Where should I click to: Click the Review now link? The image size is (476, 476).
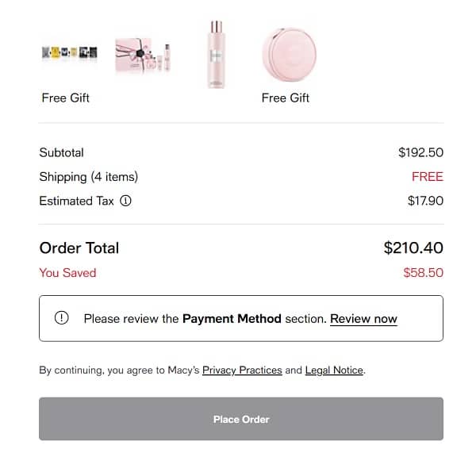point(363,319)
